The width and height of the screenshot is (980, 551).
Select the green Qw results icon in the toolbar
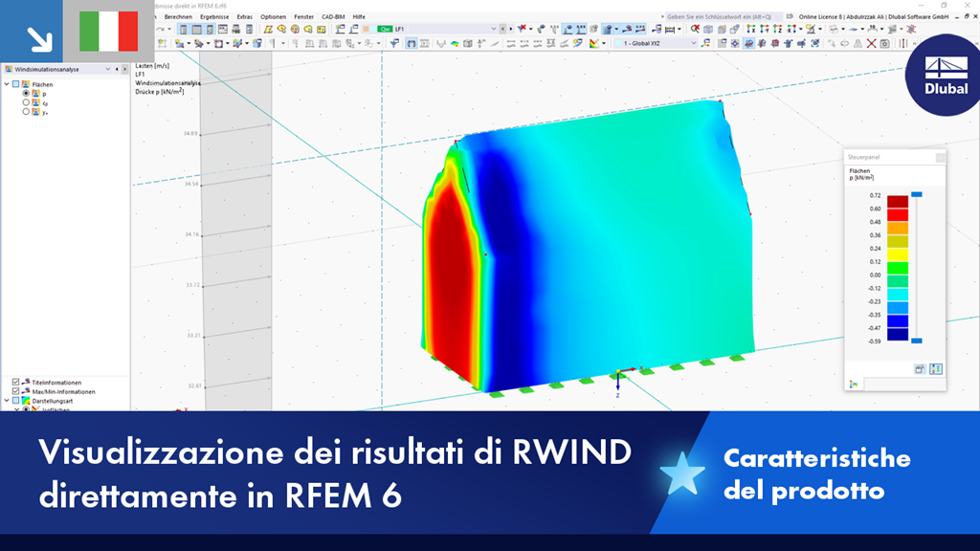pos(384,30)
